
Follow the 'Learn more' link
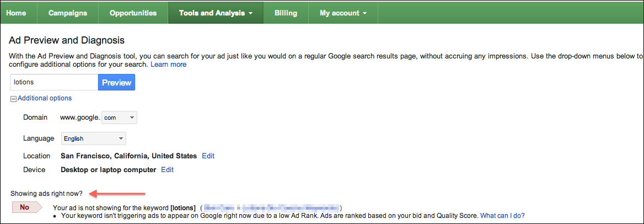[169, 65]
